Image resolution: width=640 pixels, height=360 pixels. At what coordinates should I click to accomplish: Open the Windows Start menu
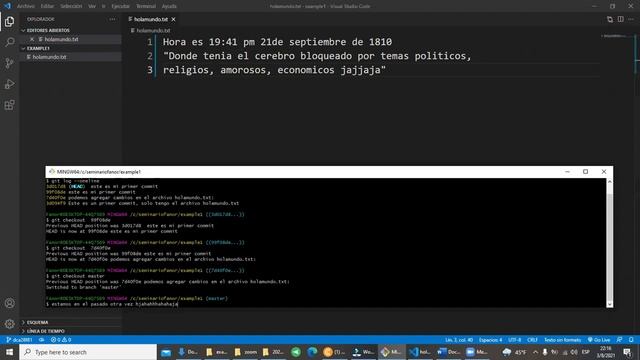[9, 352]
